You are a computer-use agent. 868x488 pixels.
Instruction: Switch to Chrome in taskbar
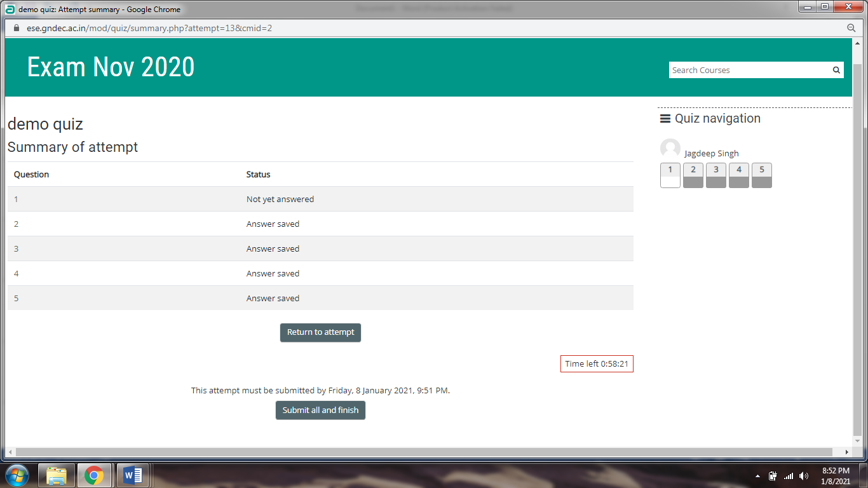[x=94, y=475]
